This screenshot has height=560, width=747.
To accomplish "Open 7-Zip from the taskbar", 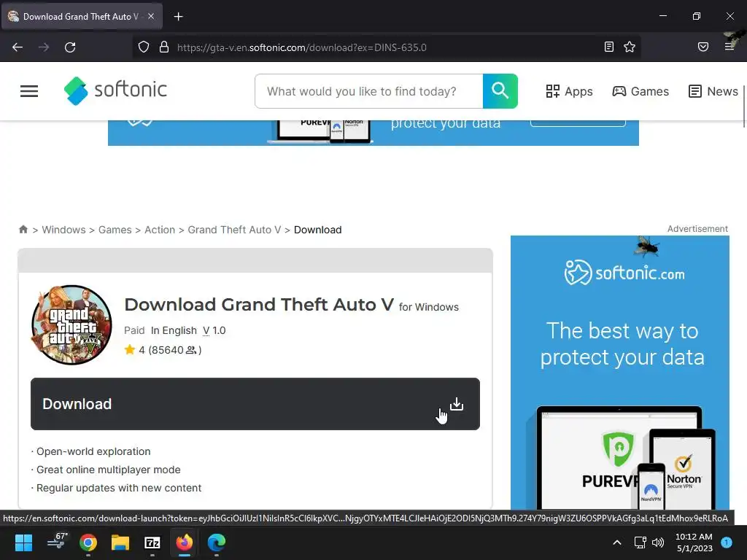I will [152, 542].
